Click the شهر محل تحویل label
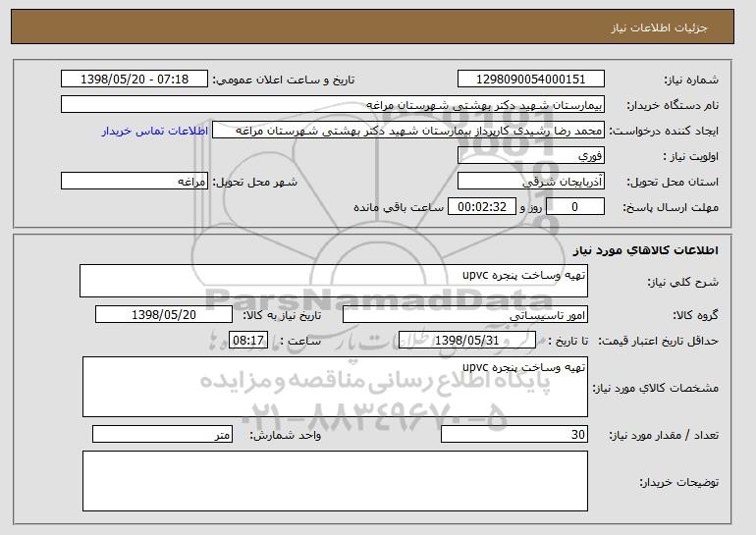756x535 pixels. pyautogui.click(x=255, y=183)
